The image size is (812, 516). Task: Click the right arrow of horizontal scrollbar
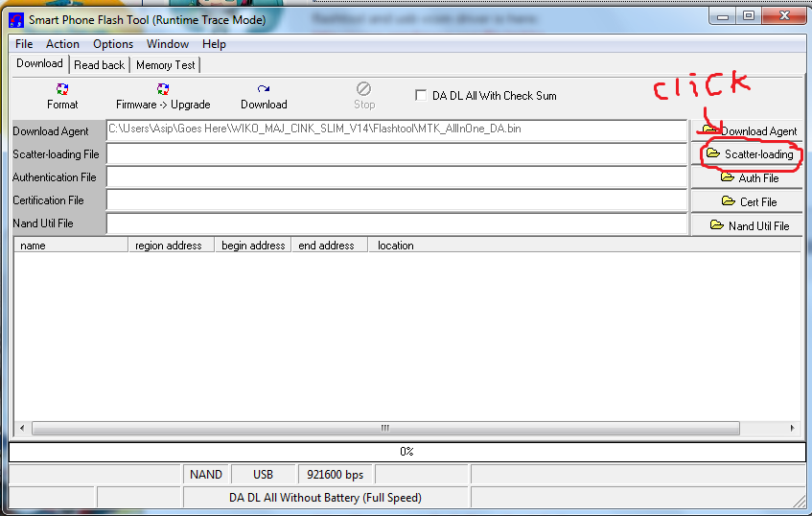point(792,428)
